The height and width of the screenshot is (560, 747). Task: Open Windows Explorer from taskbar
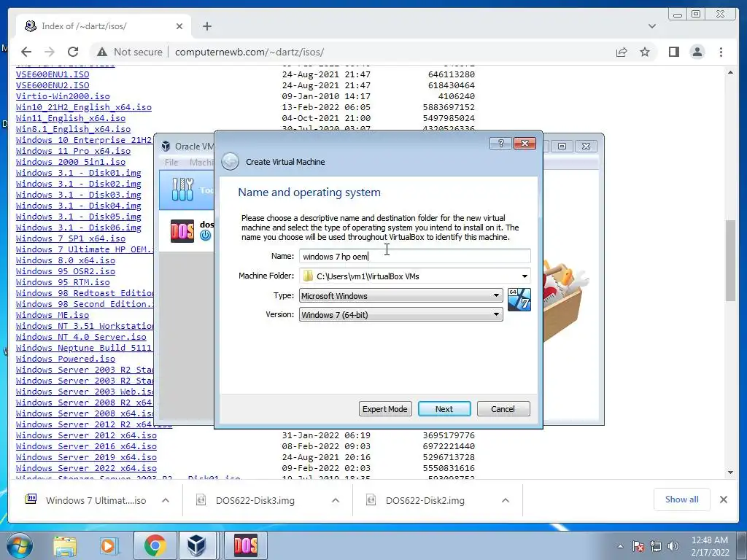coord(65,545)
